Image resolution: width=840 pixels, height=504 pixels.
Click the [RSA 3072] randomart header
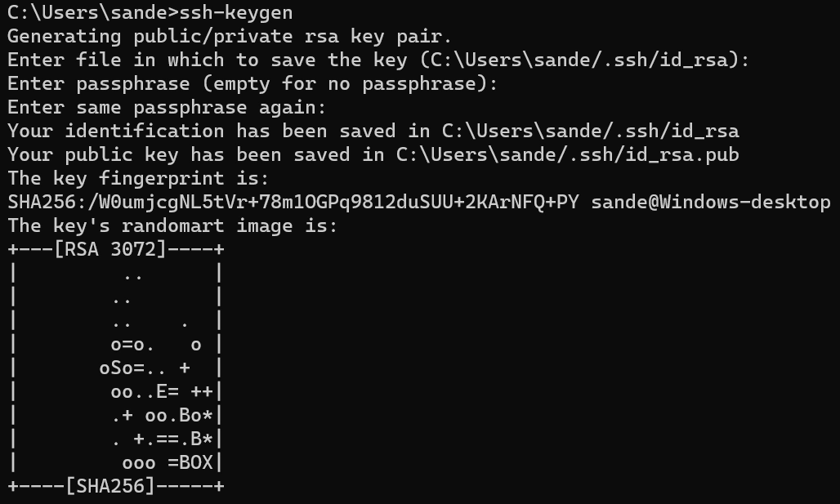point(111,249)
